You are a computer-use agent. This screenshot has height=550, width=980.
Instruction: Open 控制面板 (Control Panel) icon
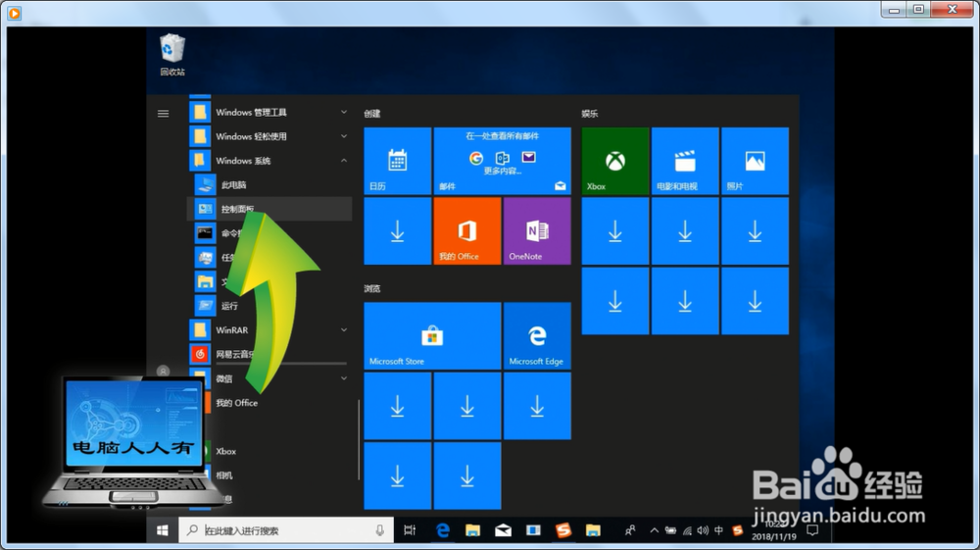(x=205, y=209)
